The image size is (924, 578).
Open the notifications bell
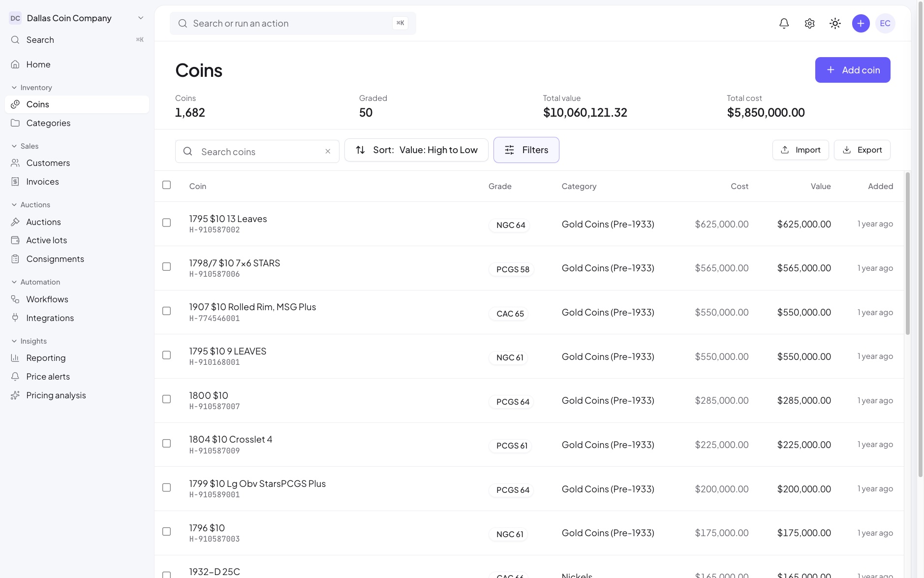(784, 23)
